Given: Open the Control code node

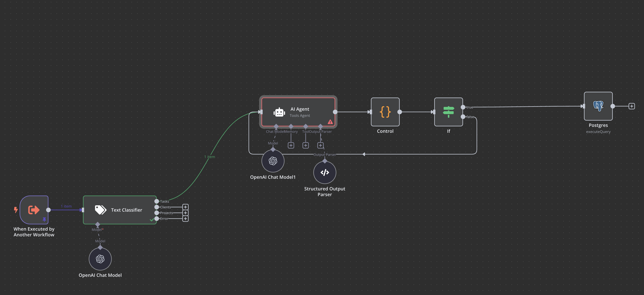Looking at the screenshot, I should (x=385, y=112).
